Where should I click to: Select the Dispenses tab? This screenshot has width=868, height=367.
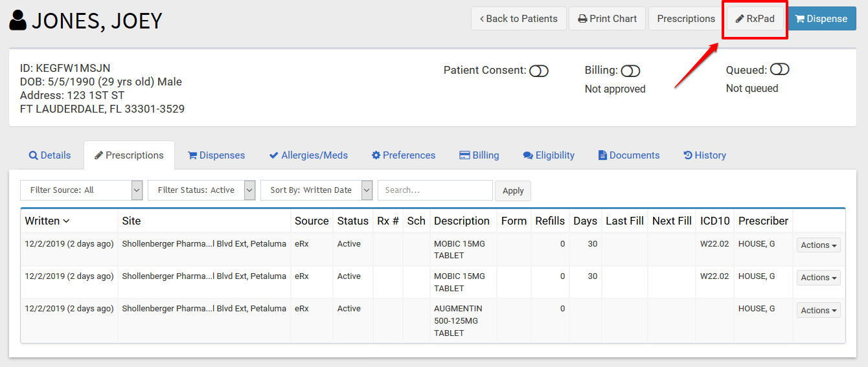[x=216, y=155]
